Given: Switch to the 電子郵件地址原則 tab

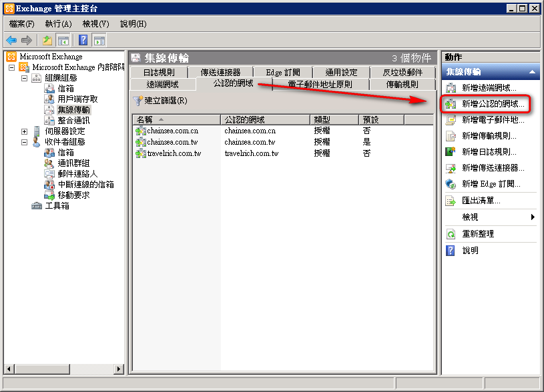Looking at the screenshot, I should (320, 84).
